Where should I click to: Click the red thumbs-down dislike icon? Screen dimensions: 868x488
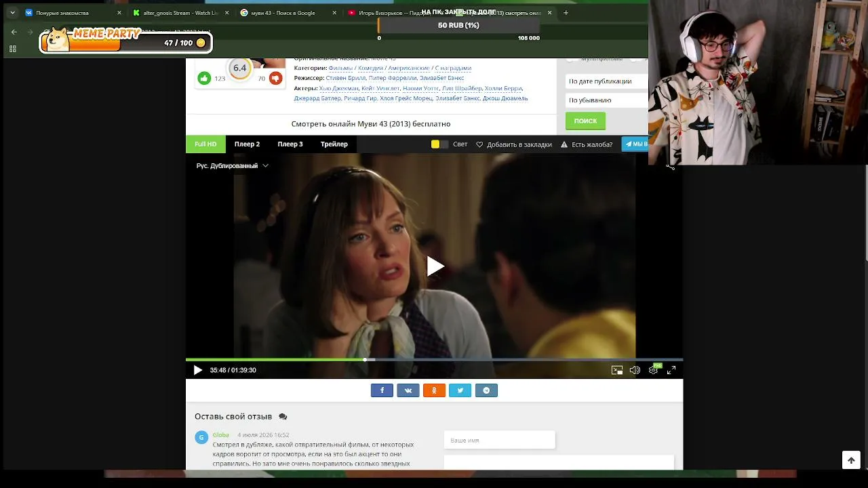(x=275, y=79)
